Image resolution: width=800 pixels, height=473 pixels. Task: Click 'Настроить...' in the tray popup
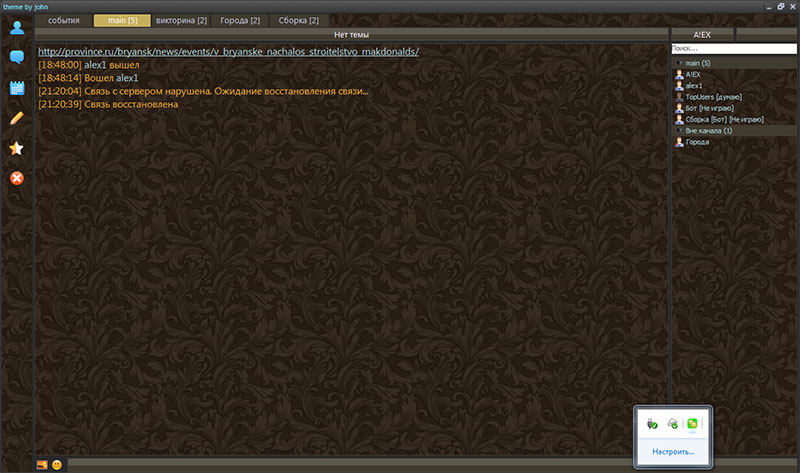pos(673,452)
